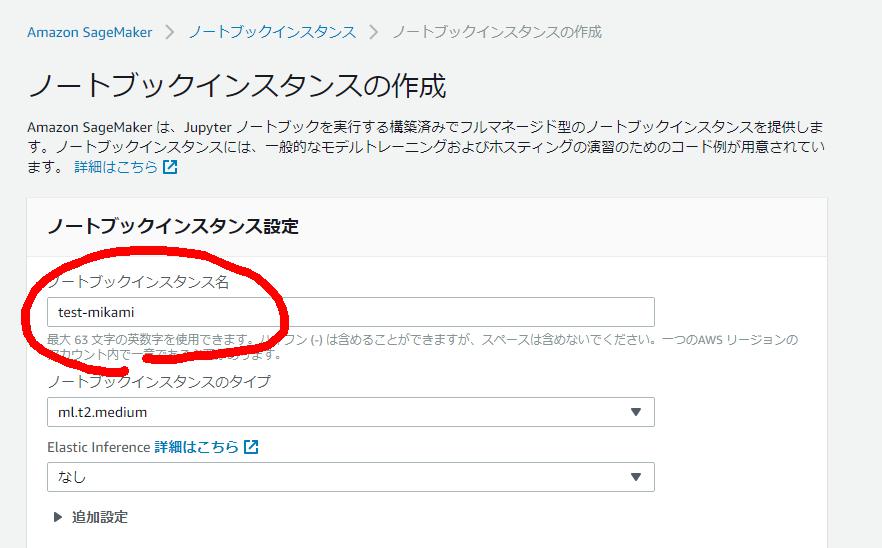Click the ノートブックインスタンスのタイプ field label
The height and width of the screenshot is (548, 882).
158,381
